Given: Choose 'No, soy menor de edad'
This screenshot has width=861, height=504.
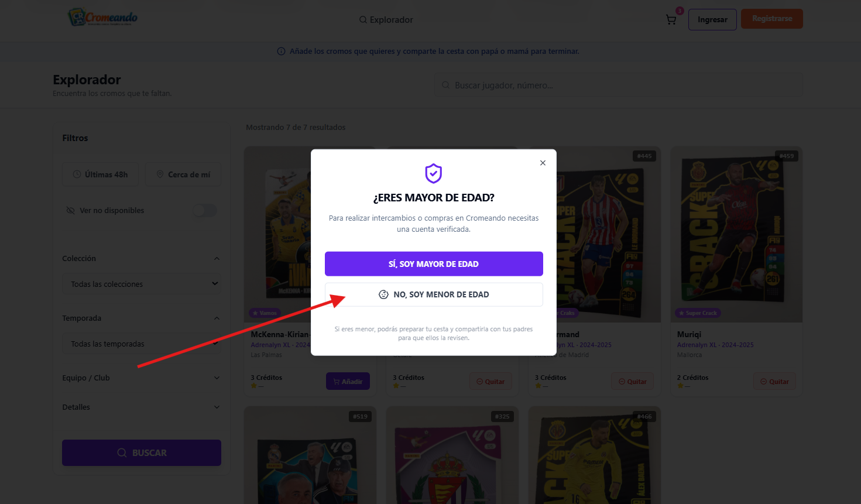Looking at the screenshot, I should [434, 294].
